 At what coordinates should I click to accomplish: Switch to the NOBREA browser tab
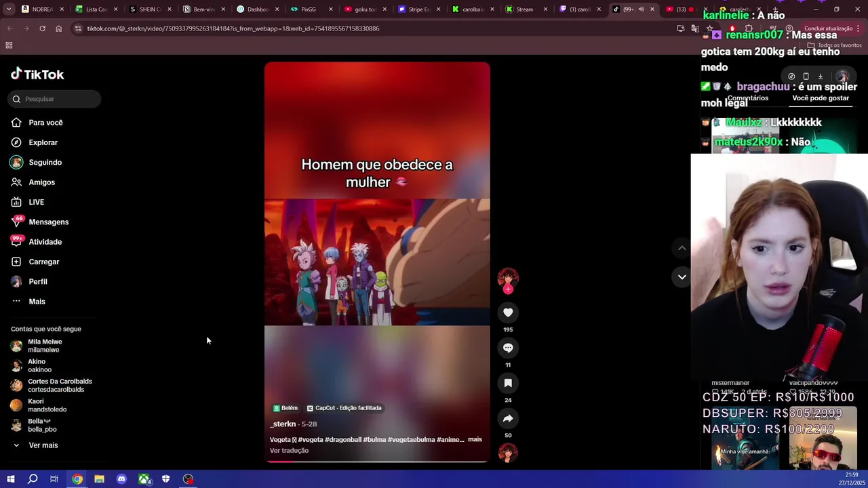click(x=43, y=9)
